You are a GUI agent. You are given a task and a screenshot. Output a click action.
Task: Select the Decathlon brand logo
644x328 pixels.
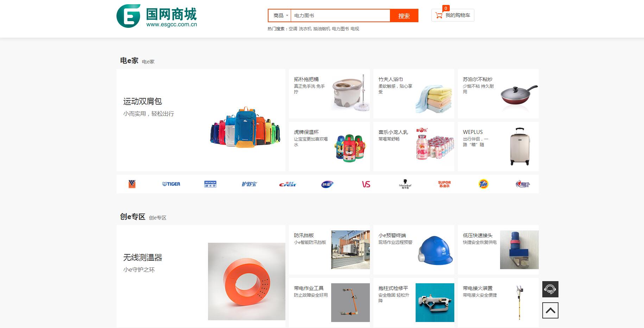pyautogui.click(x=210, y=184)
